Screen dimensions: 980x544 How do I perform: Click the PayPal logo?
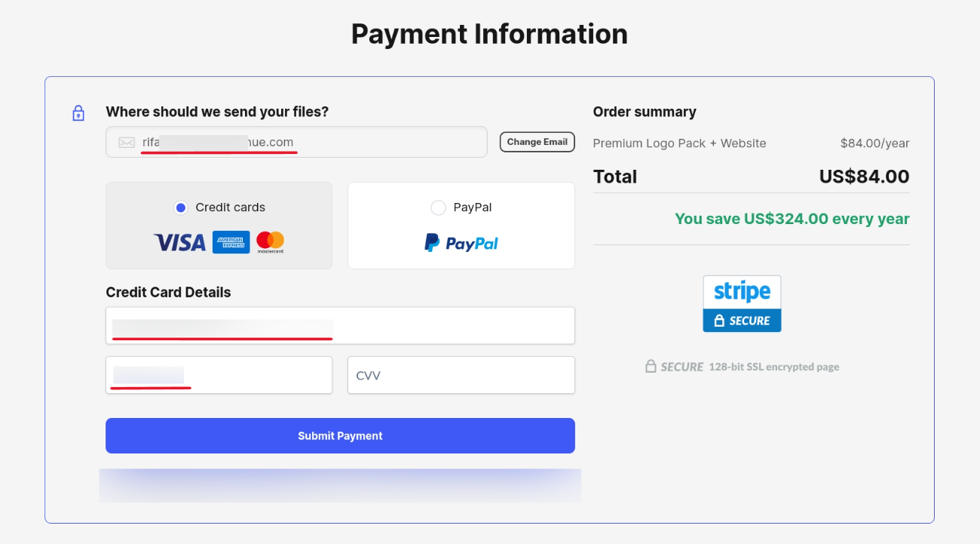[x=461, y=243]
